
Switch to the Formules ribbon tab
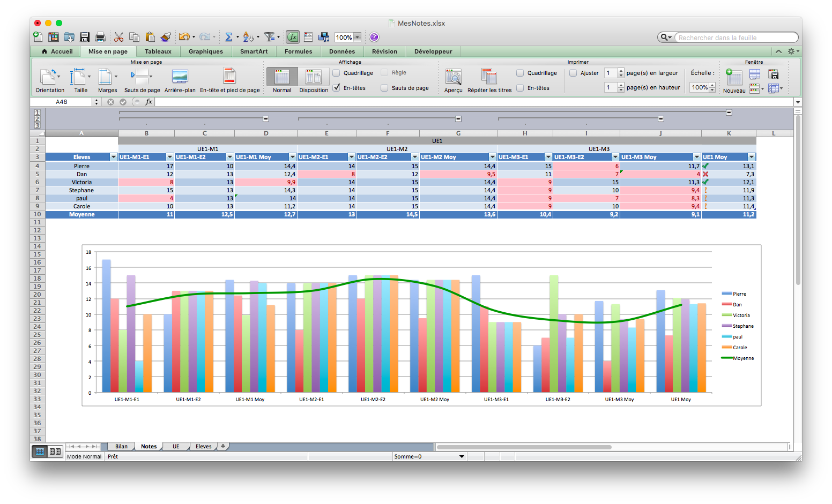(x=298, y=51)
